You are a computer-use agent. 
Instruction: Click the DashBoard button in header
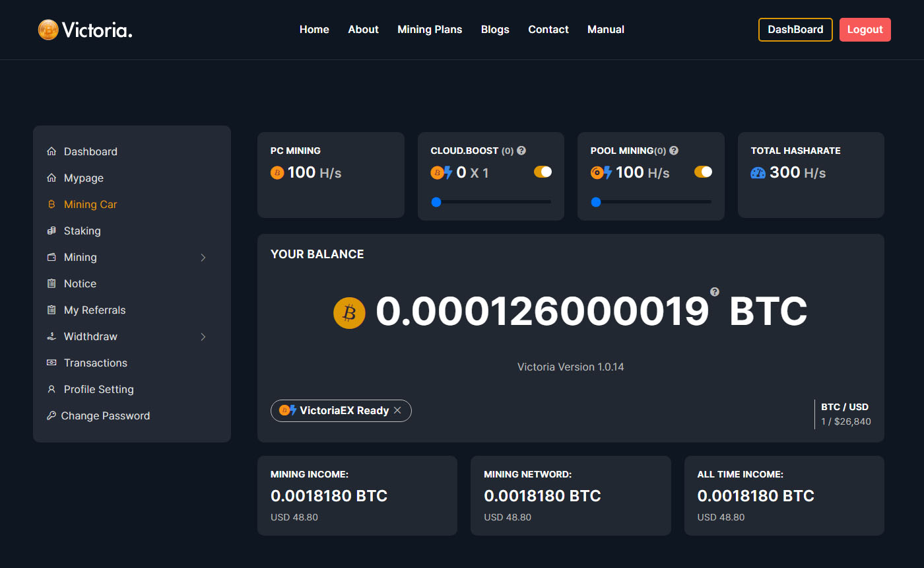click(795, 30)
